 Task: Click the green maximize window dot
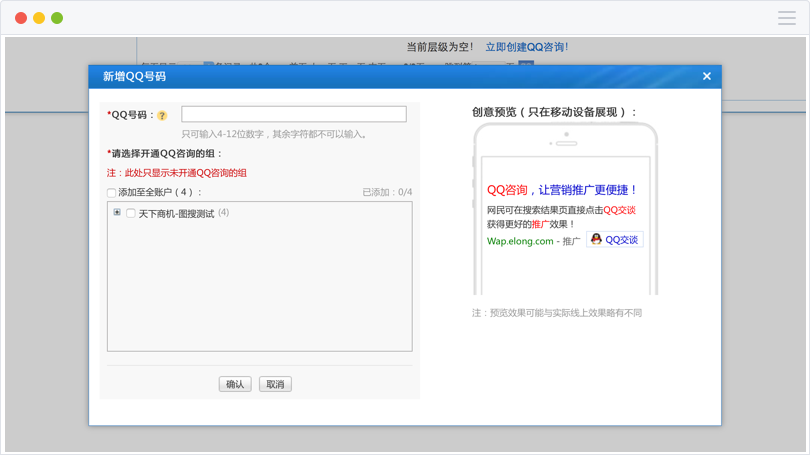pos(57,18)
